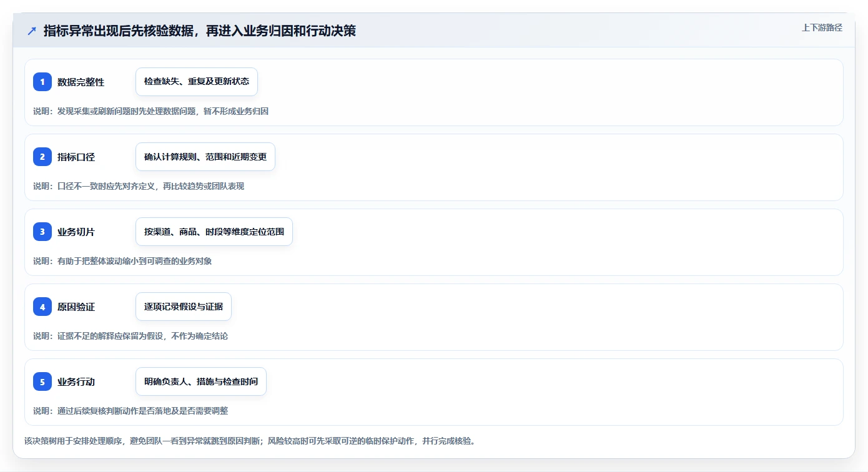Screen dimensions: 868x472
Task: Click note starting 发现采集或刷新问题时
Action: point(151,111)
